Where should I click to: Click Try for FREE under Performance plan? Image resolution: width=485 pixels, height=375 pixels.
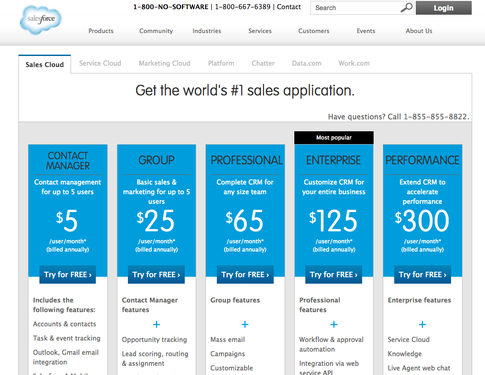click(422, 275)
